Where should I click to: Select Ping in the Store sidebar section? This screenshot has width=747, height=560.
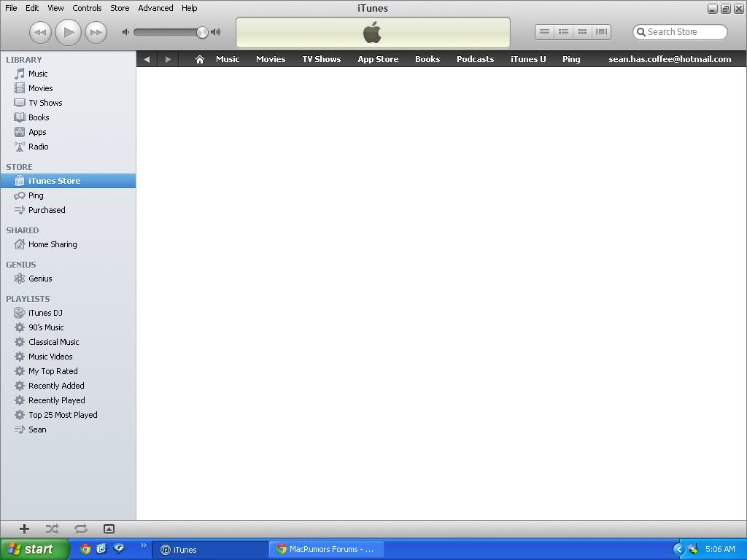(x=68, y=195)
